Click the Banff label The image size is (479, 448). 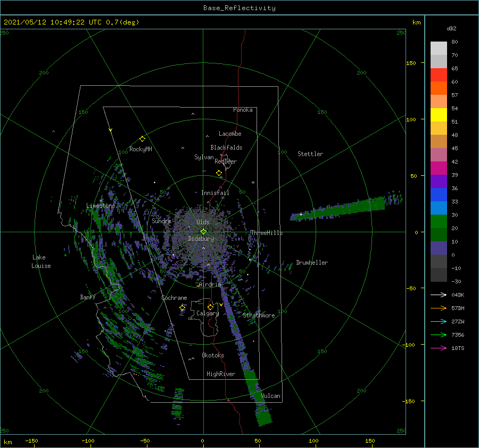point(88,297)
